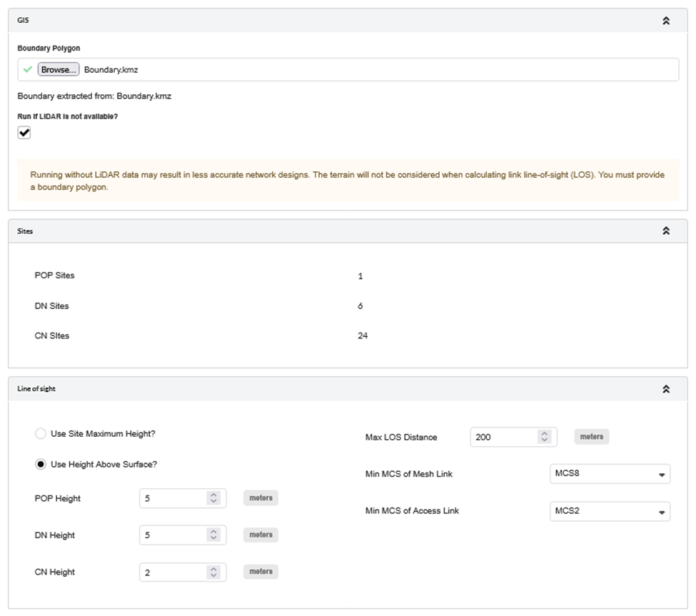The width and height of the screenshot is (696, 616).
Task: Collapse the Line of sight section
Action: pos(665,389)
